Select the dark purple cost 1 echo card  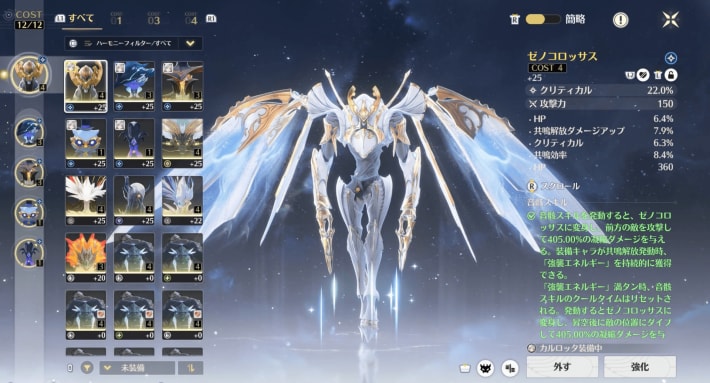coord(134,143)
